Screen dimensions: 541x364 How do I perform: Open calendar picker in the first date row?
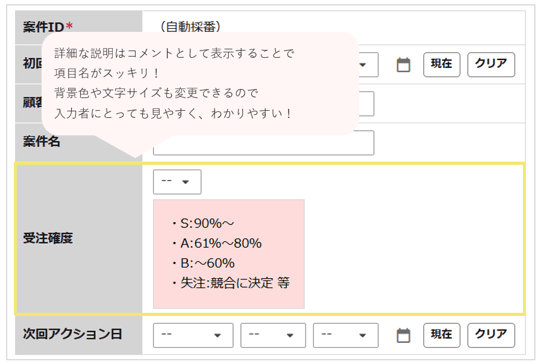click(403, 65)
